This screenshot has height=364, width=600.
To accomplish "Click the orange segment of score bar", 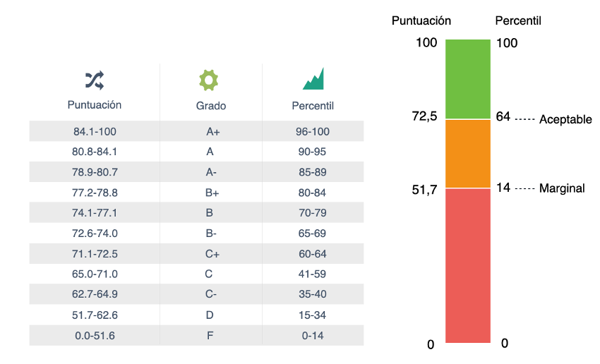I will pos(468,154).
